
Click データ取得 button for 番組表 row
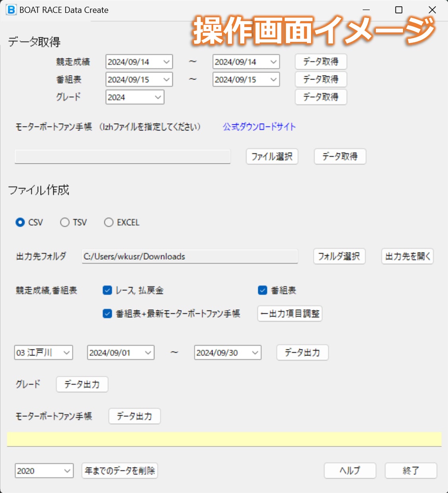[321, 79]
